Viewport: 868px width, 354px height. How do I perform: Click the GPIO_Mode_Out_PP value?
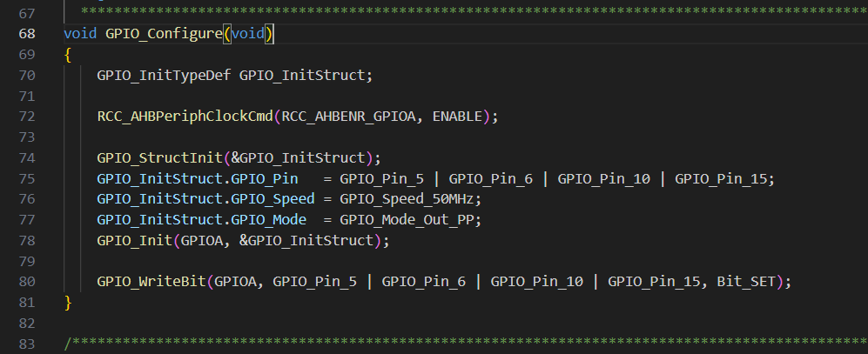tap(410, 219)
